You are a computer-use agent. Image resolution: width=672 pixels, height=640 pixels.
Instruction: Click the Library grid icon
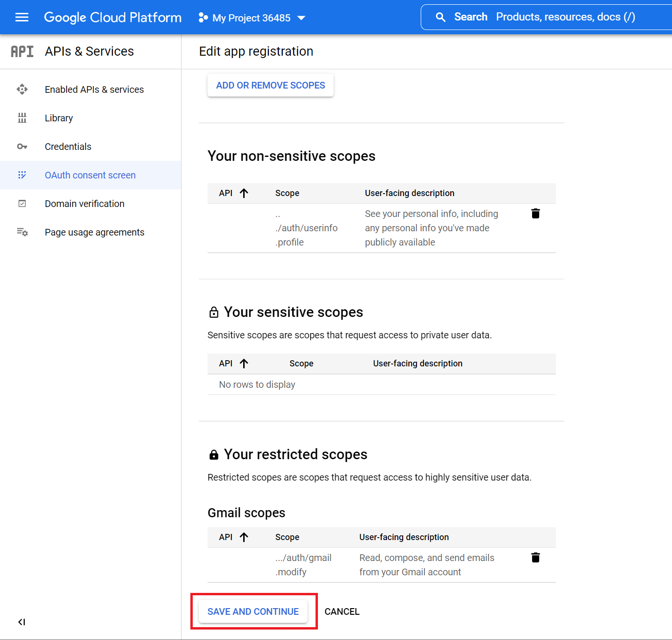[x=22, y=118]
